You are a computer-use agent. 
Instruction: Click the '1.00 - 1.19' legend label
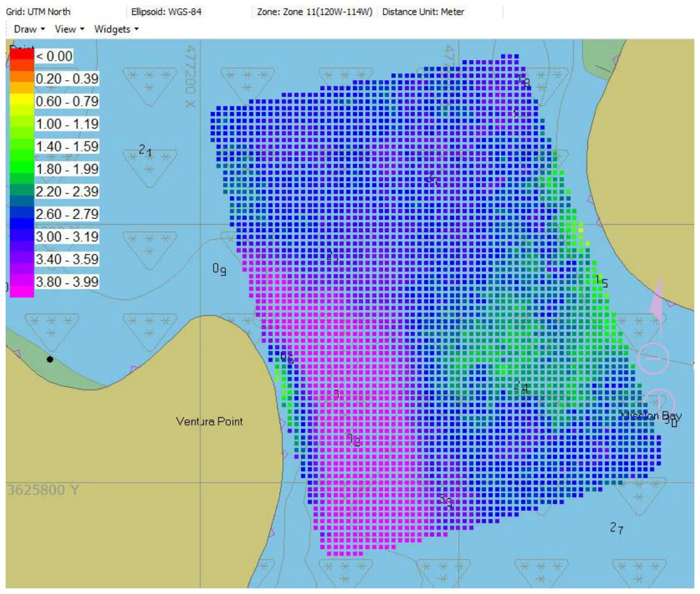coord(67,124)
